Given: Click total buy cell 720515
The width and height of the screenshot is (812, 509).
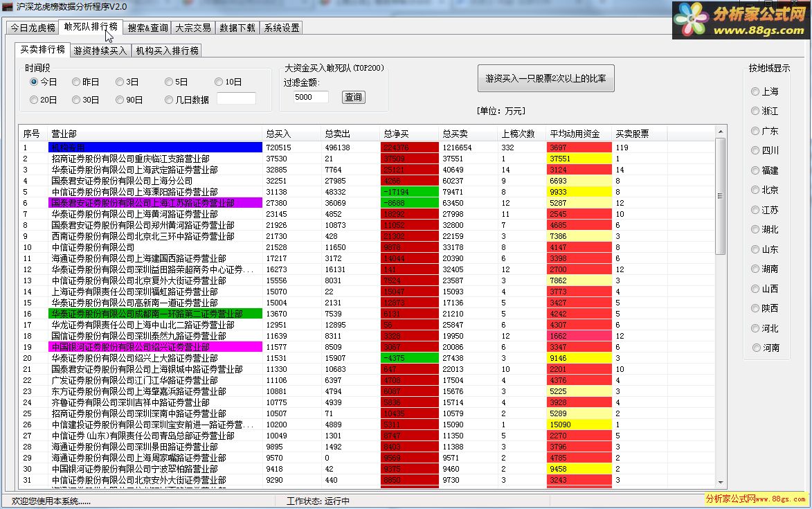Looking at the screenshot, I should tap(291, 148).
